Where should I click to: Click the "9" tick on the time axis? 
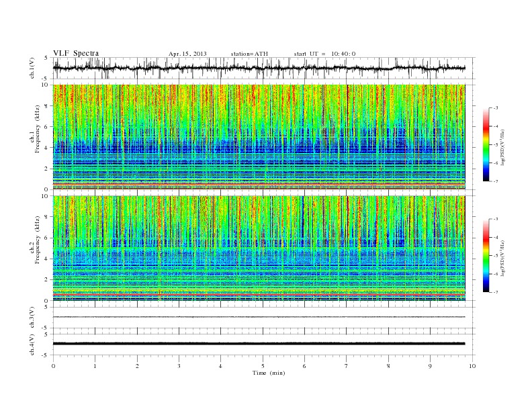tap(430, 366)
